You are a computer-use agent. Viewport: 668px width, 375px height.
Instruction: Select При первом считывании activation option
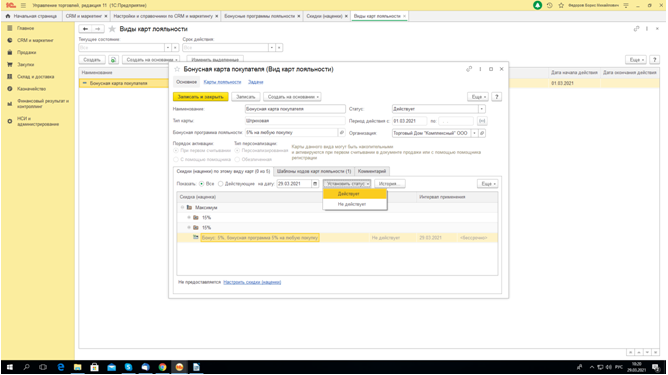click(176, 151)
